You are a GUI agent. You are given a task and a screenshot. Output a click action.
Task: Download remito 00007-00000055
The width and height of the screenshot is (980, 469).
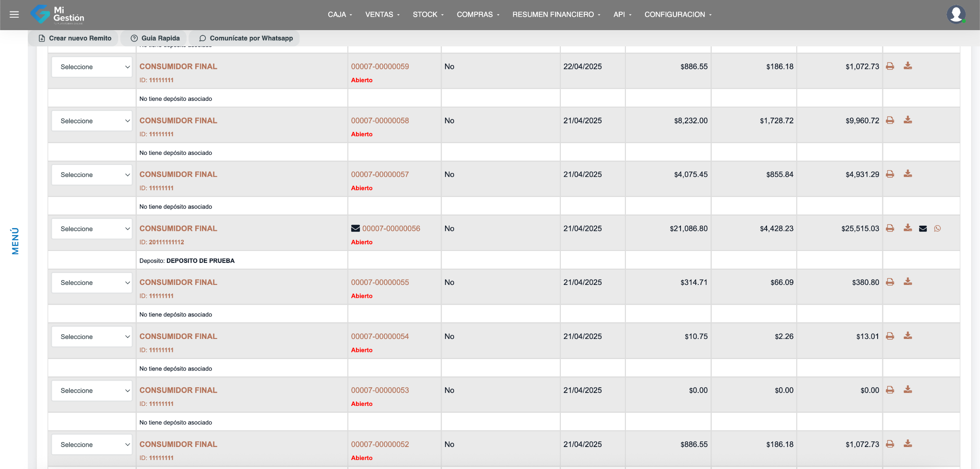tap(907, 282)
